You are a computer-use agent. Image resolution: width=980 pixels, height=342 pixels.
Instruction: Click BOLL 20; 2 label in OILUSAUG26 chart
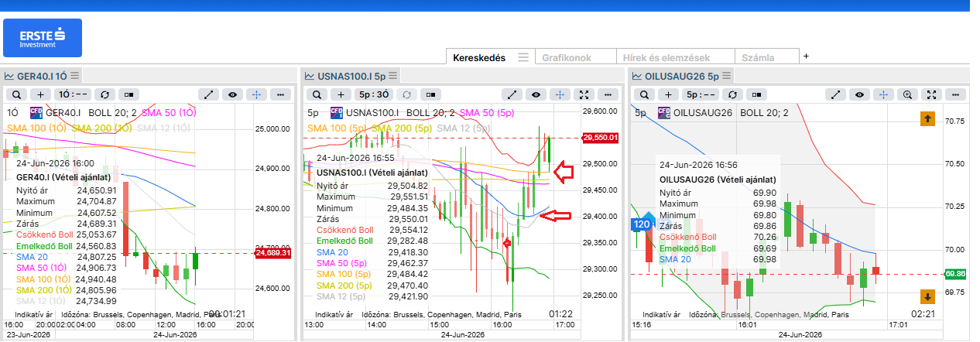[764, 112]
